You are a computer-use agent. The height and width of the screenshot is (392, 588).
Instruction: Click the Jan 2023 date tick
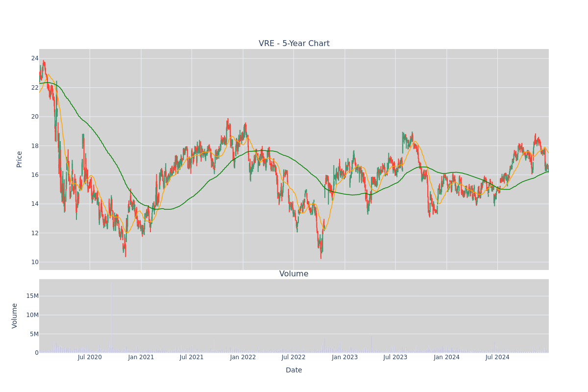tap(345, 357)
